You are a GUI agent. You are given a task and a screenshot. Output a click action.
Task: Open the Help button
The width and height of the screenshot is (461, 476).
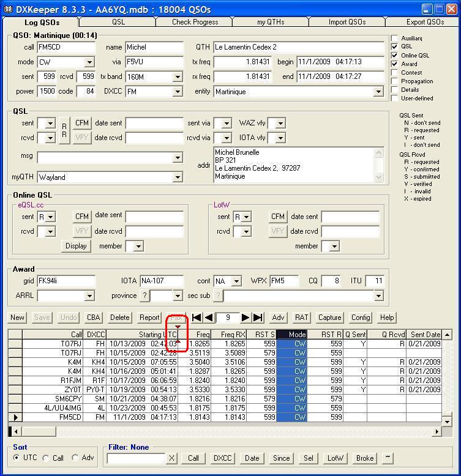pyautogui.click(x=387, y=318)
